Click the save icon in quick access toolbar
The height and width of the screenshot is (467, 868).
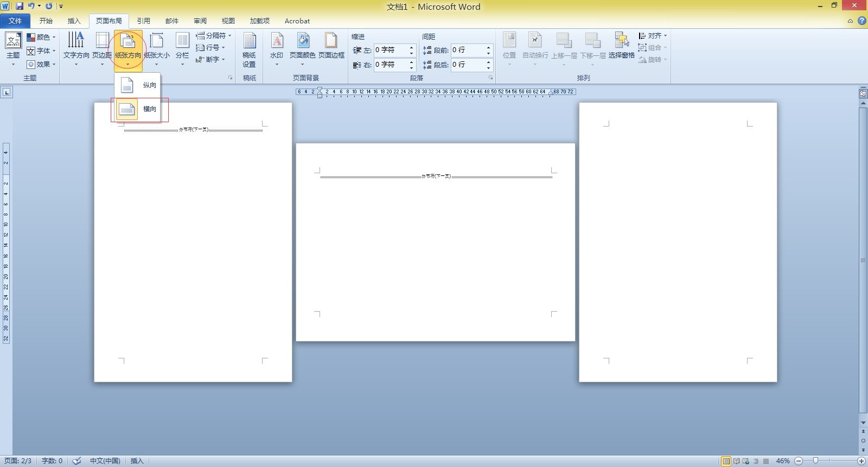pos(20,6)
